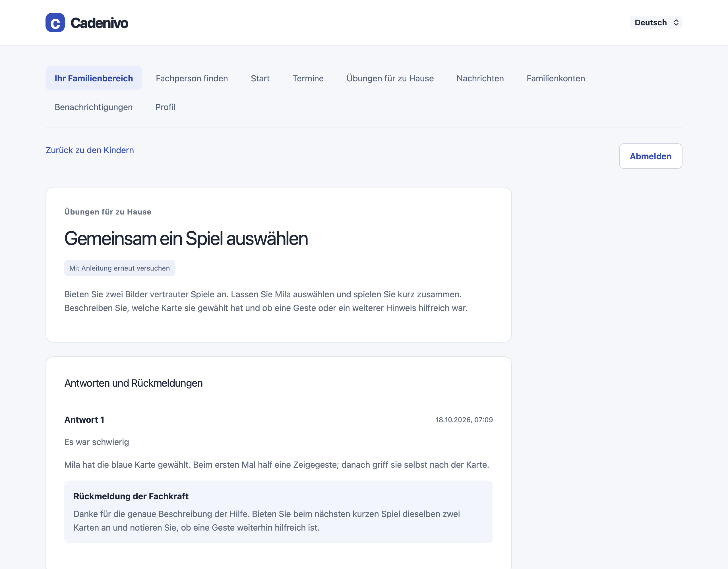
Task: Follow the Zurück zu den Kindern link
Action: (x=90, y=150)
